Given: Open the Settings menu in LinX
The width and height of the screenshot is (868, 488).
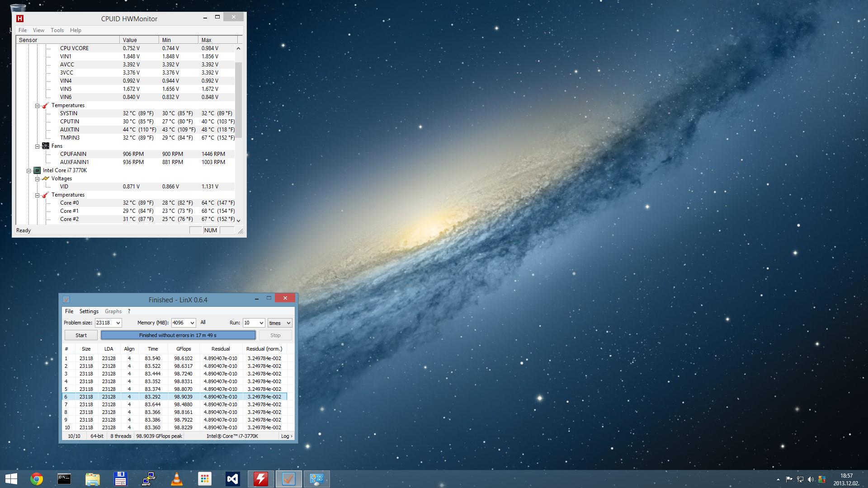Looking at the screenshot, I should pyautogui.click(x=89, y=311).
